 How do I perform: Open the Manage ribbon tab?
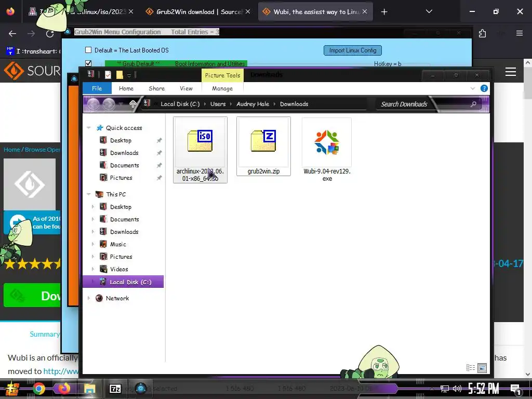click(222, 88)
